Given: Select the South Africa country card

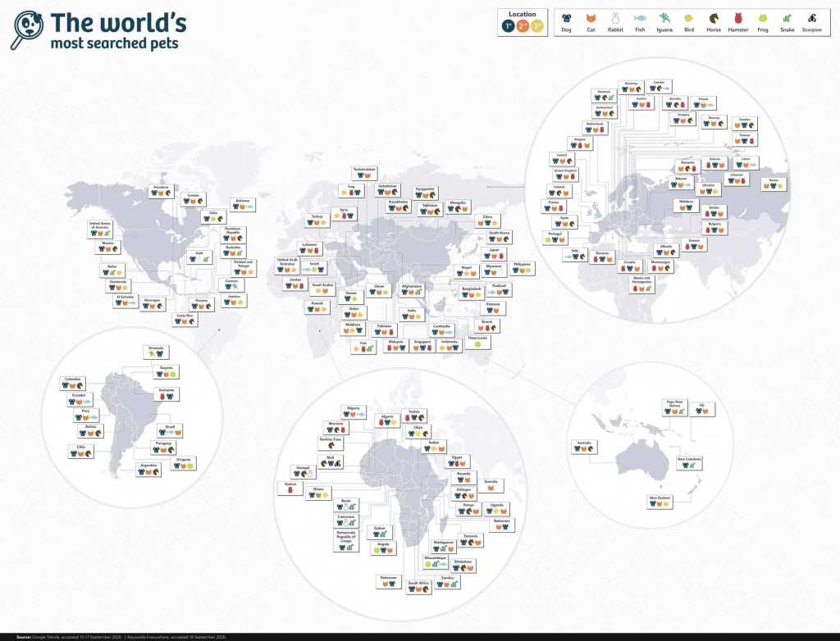Looking at the screenshot, I should [x=418, y=587].
